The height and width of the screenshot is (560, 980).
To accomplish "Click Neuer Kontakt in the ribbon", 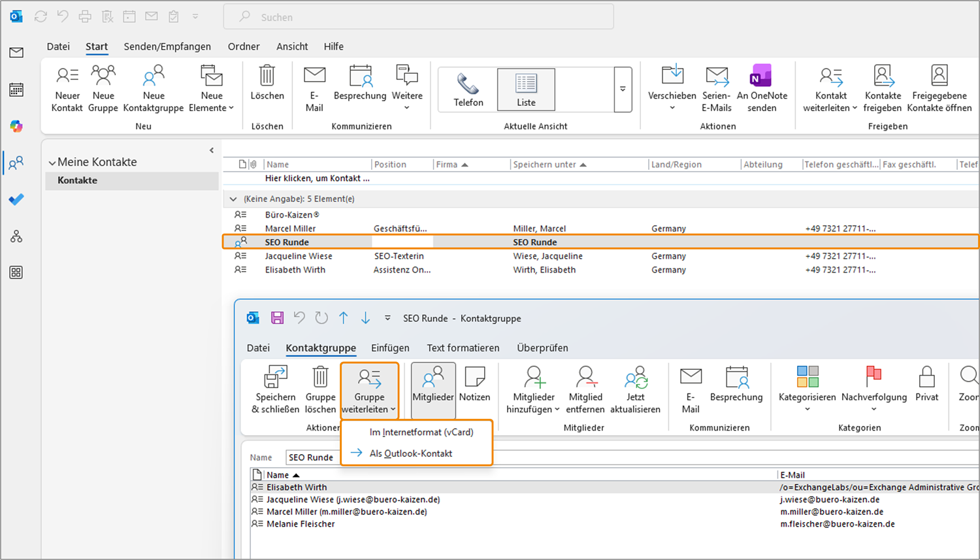I will click(x=67, y=89).
